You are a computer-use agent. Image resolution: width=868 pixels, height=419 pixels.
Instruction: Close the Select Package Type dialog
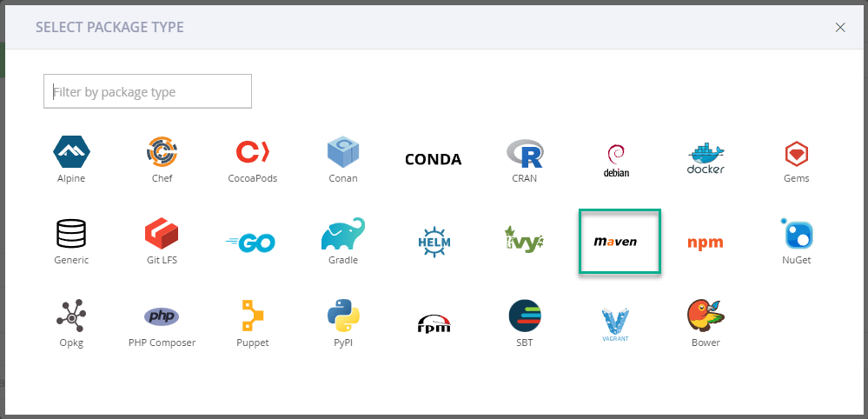pyautogui.click(x=840, y=27)
